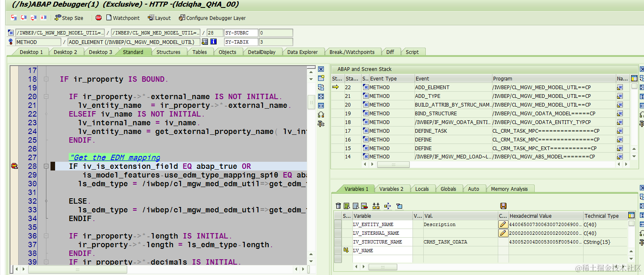Collapse the IF block at line 36
This screenshot has height=275, width=644.
click(46, 236)
